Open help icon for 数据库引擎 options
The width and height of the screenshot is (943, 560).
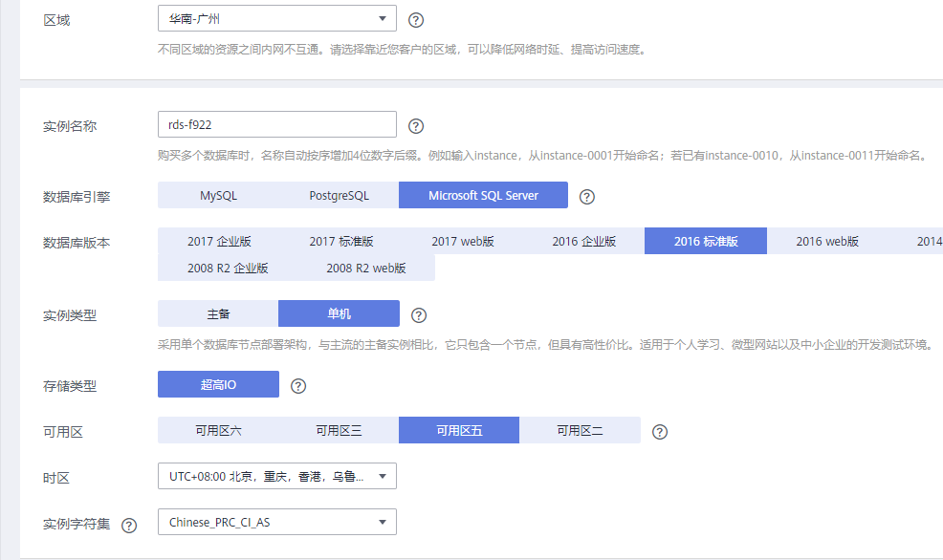tap(586, 197)
